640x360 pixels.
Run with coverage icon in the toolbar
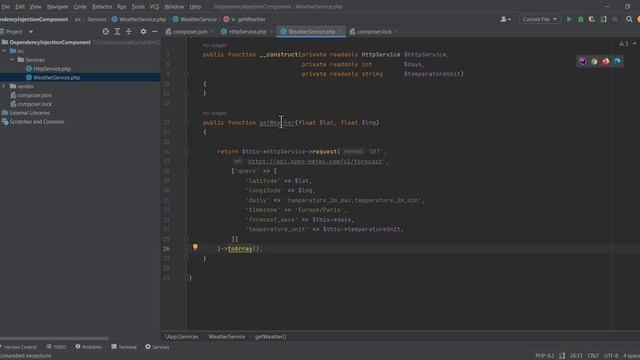[x=592, y=19]
